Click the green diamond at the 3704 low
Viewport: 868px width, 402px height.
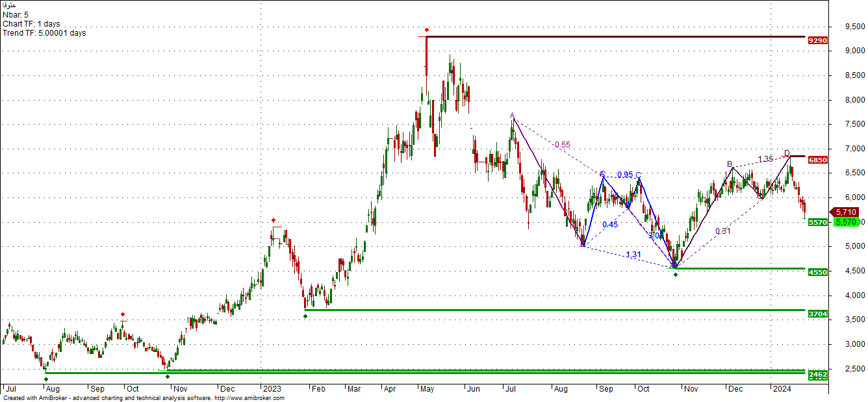[305, 316]
